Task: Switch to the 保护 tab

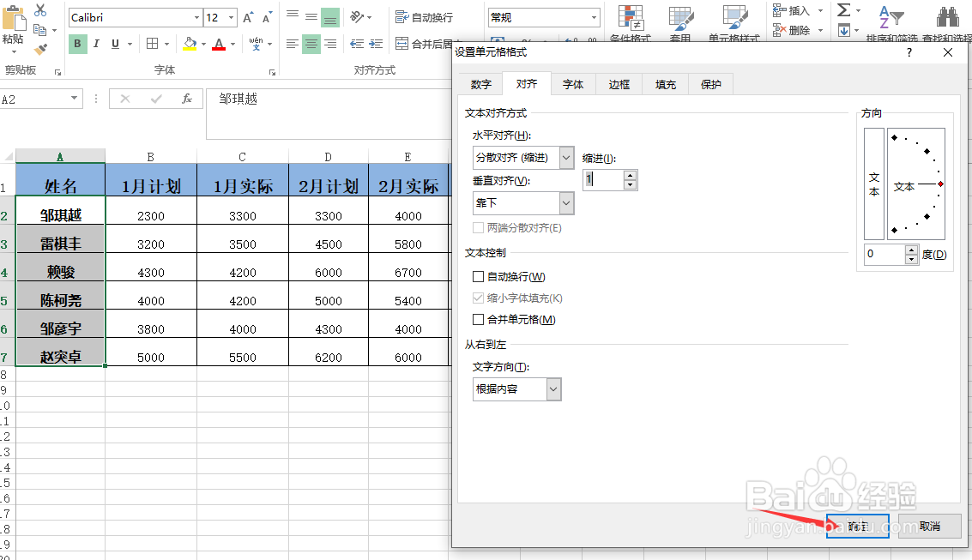Action: pyautogui.click(x=710, y=84)
